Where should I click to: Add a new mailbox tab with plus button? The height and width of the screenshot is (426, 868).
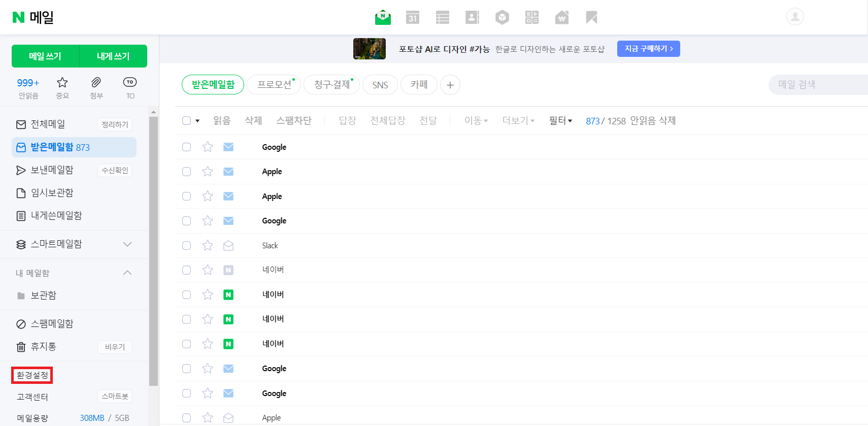coord(450,85)
